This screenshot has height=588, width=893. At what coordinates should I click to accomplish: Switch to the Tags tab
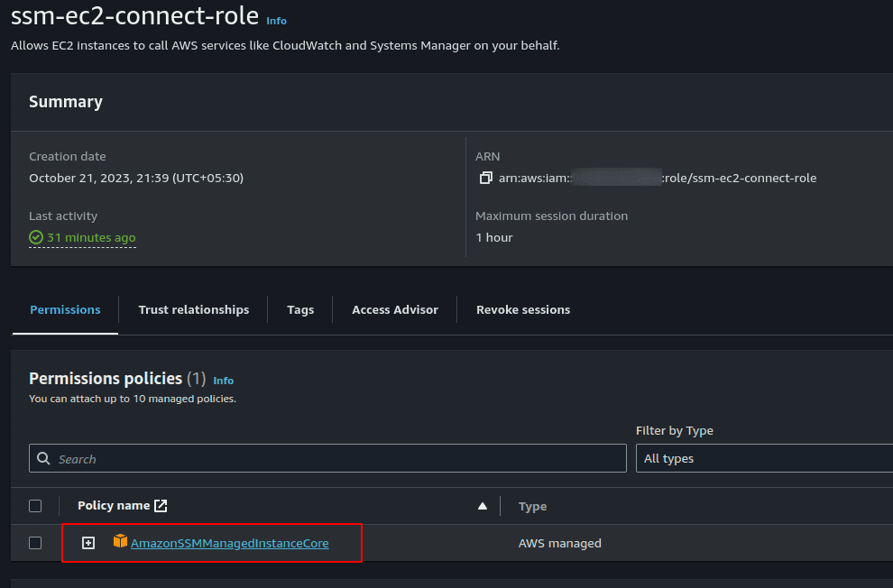tap(299, 309)
